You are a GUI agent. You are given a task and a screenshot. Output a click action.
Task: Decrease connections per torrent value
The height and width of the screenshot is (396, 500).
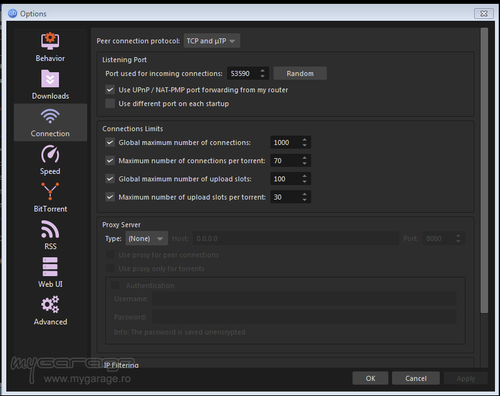click(304, 164)
